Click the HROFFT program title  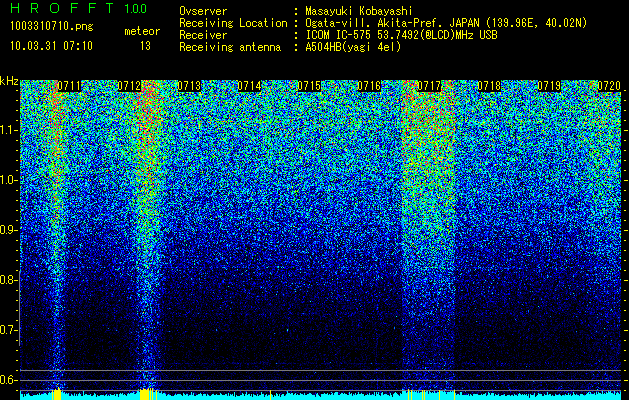(63, 8)
